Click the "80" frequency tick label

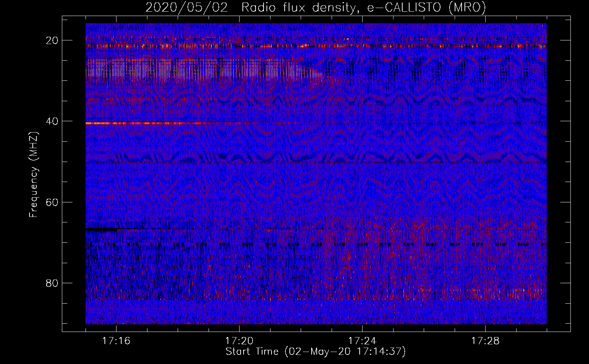coord(52,283)
